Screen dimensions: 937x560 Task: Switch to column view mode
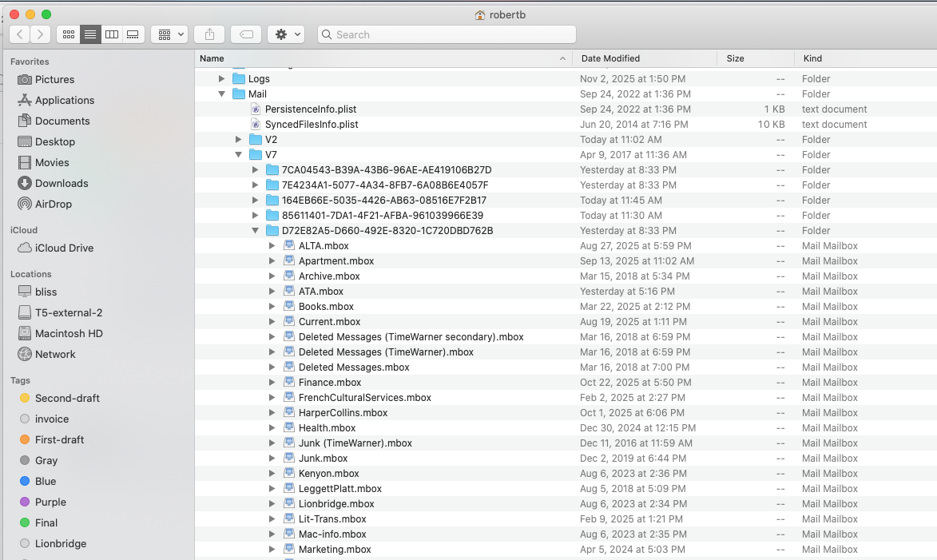[x=112, y=34]
